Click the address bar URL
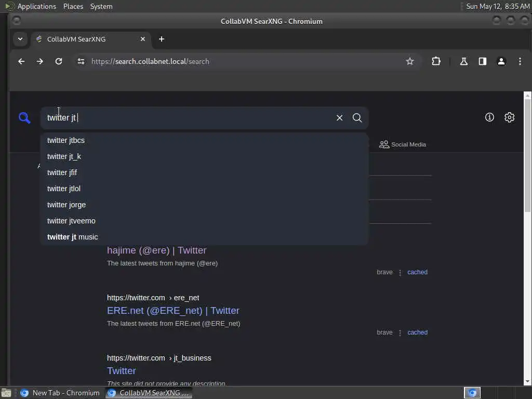The image size is (532, 399). point(150,61)
